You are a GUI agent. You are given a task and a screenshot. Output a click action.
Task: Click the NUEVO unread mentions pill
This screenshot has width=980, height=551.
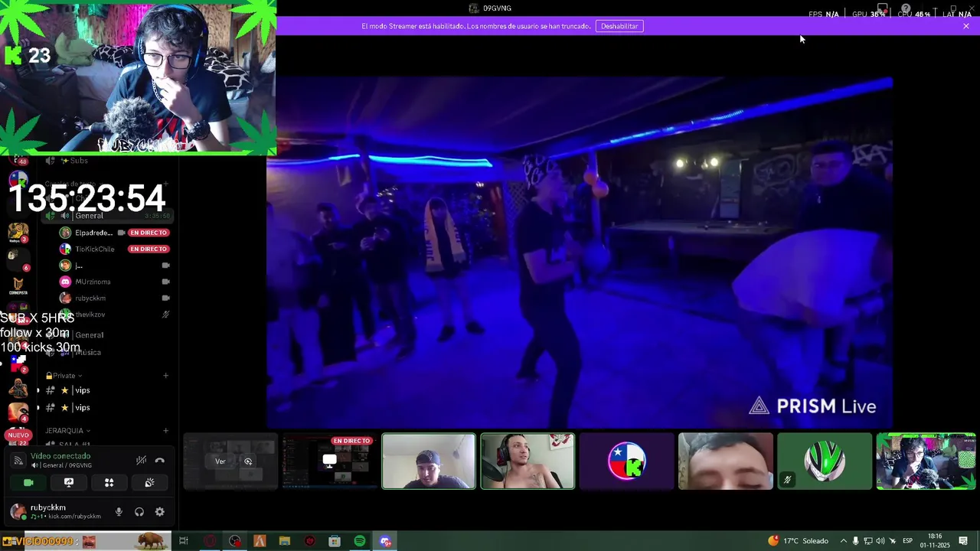tap(18, 435)
